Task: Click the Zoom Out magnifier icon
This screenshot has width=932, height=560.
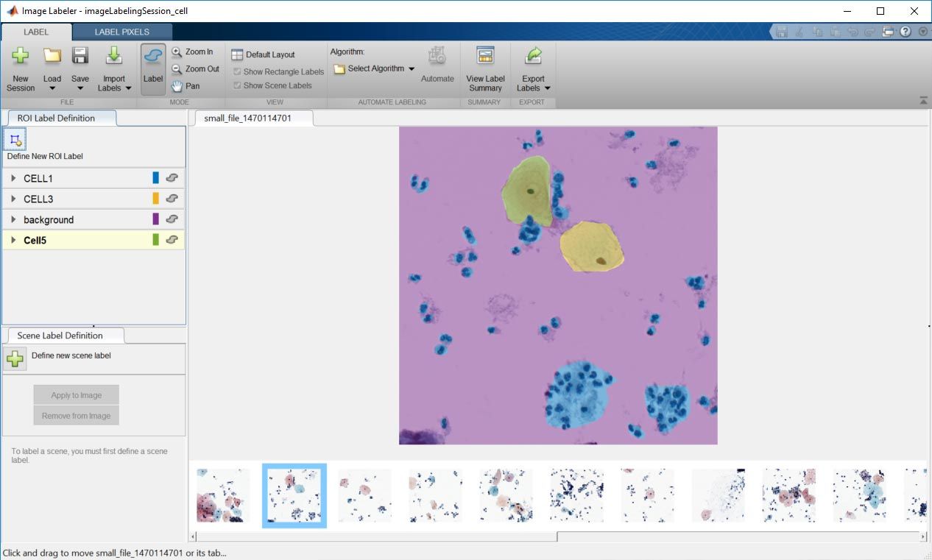Action: pos(177,68)
